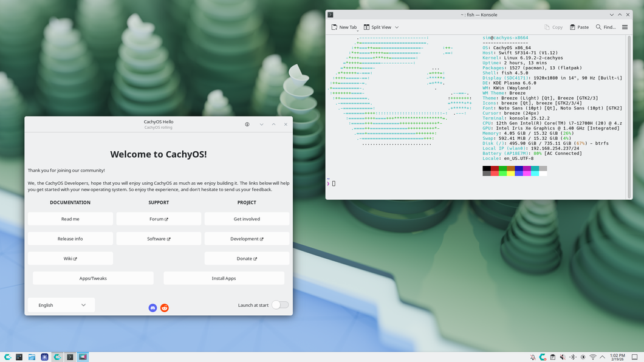The image size is (644, 362).
Task: Open the Wiki link button
Action: point(70,258)
